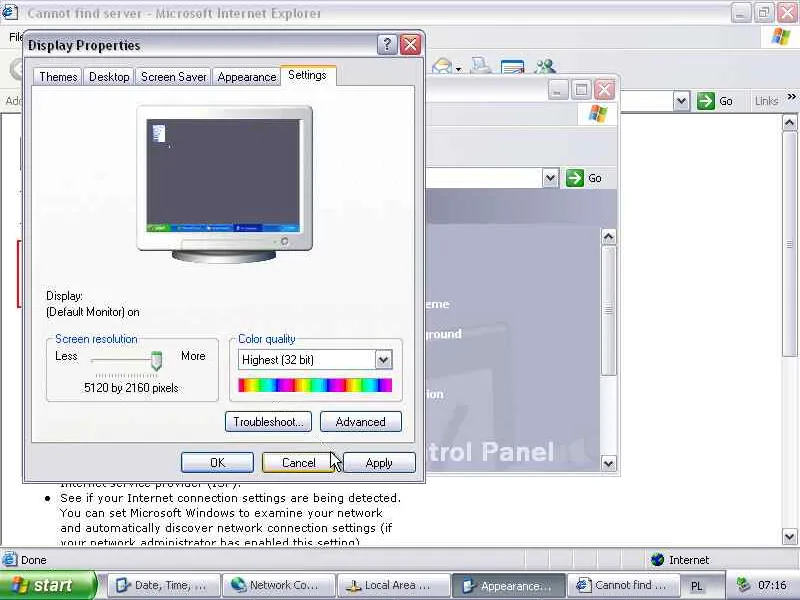Switch to Network Connections taskbar button
Viewport: 800px width, 600px height.
pos(280,585)
